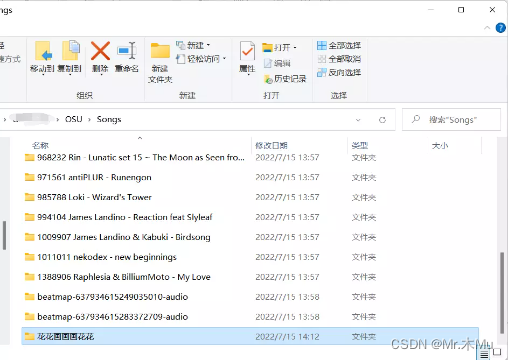
Task: Select the highlighted 花花 folder row
Action: point(250,336)
